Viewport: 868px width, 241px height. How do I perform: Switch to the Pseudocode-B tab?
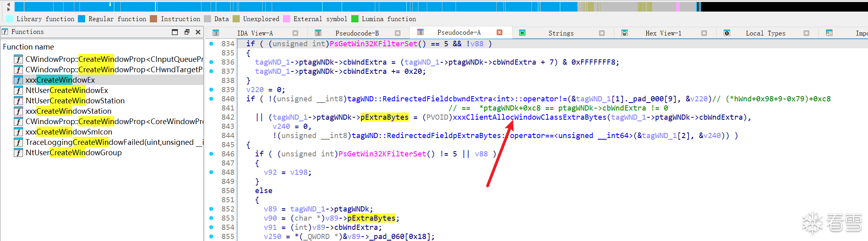click(x=357, y=33)
